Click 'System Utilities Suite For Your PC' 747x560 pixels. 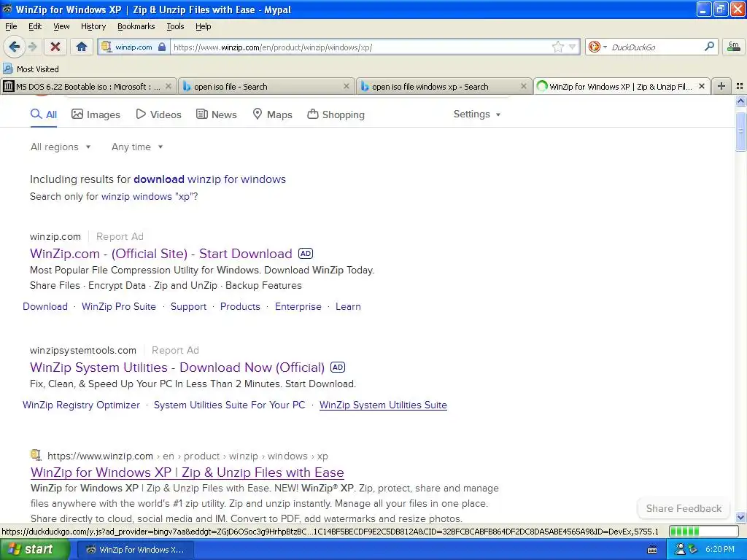229,405
